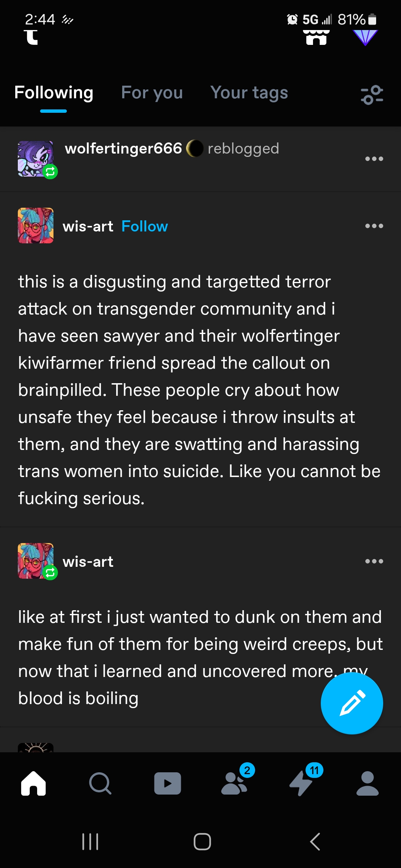
Task: Open the Home feed icon
Action: 33,783
